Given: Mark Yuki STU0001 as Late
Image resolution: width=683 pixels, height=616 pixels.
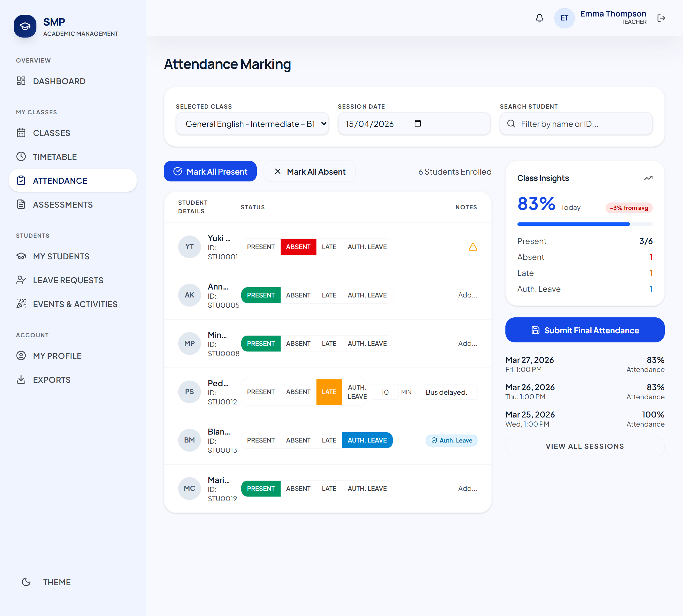Looking at the screenshot, I should (329, 247).
